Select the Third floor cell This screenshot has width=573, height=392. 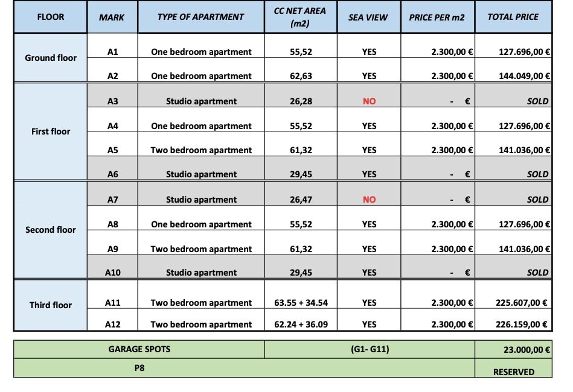point(51,305)
